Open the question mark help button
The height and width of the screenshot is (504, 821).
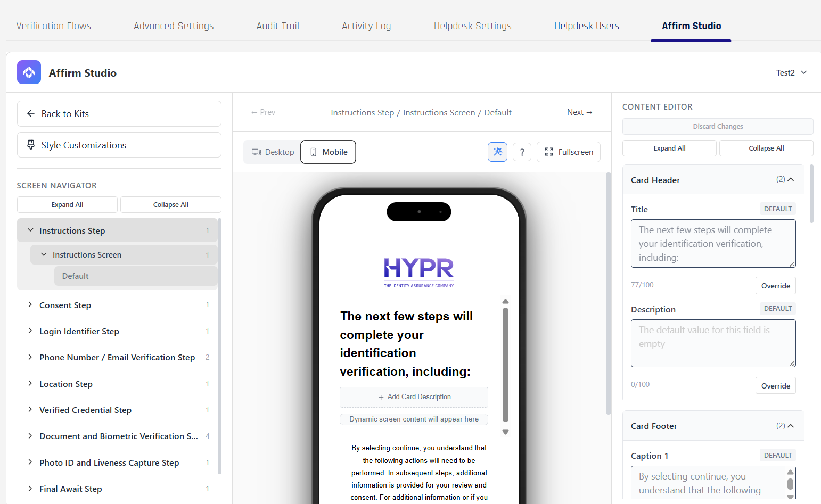pos(522,152)
